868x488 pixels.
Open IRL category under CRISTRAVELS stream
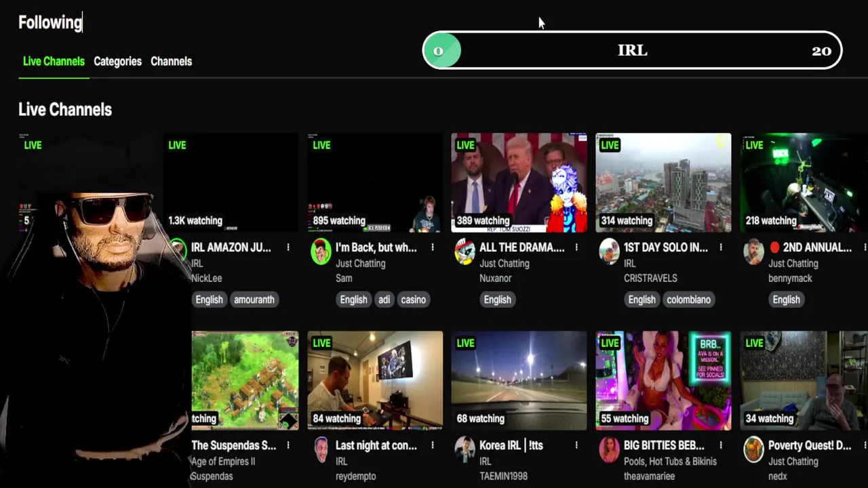[630, 264]
